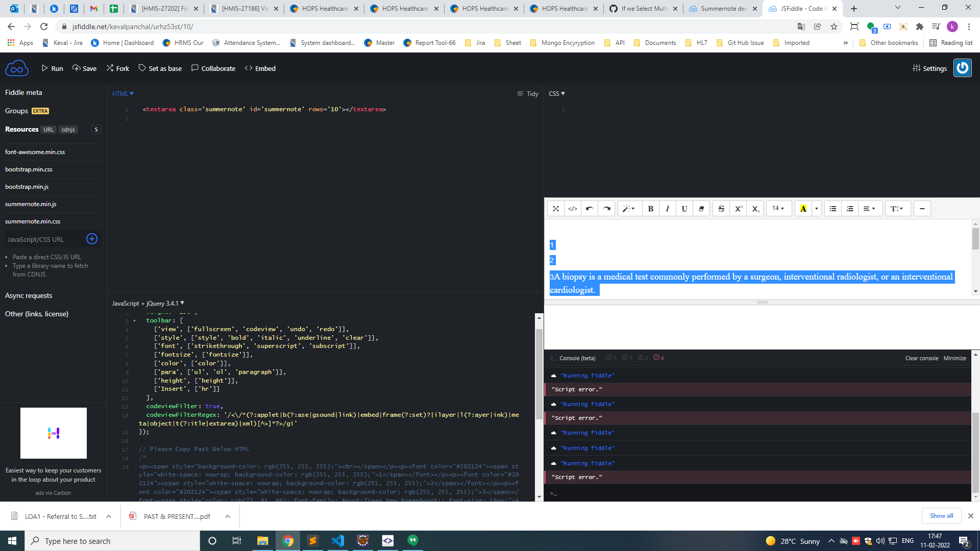Toggle fullscreen mode in Summernote toolbar
The image size is (980, 551).
click(x=556, y=209)
